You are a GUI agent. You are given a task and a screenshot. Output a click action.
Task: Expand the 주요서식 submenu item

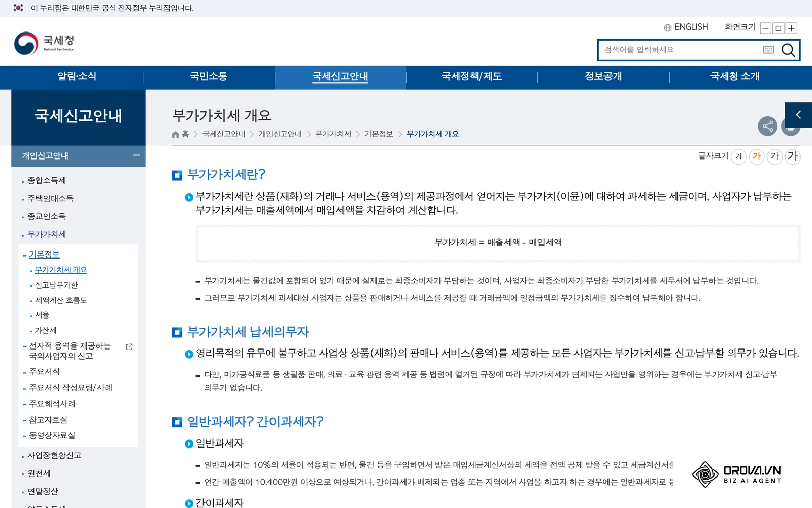44,372
